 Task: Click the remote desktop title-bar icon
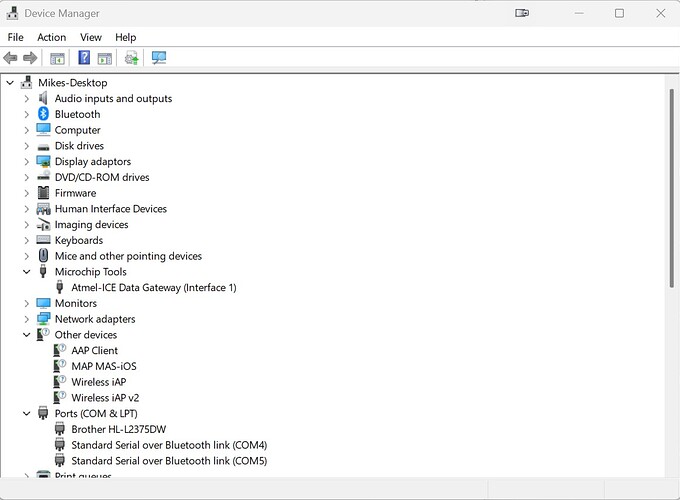[x=522, y=13]
